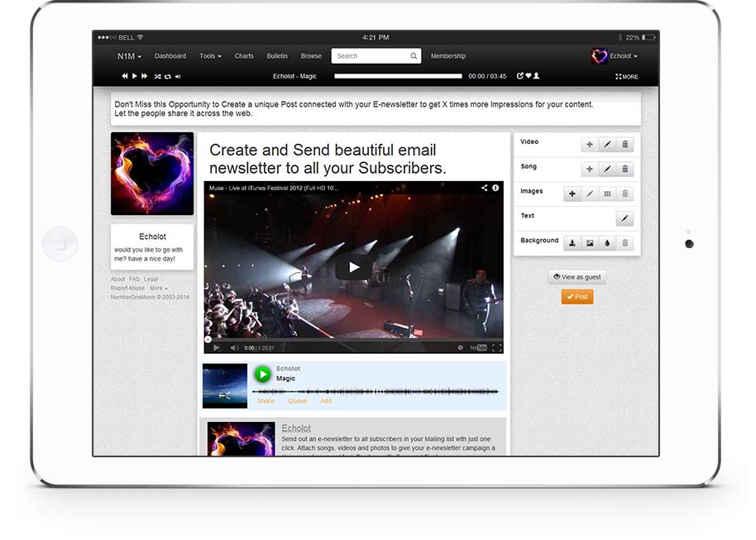
Task: Open the flaming heart profile picture
Action: click(152, 174)
